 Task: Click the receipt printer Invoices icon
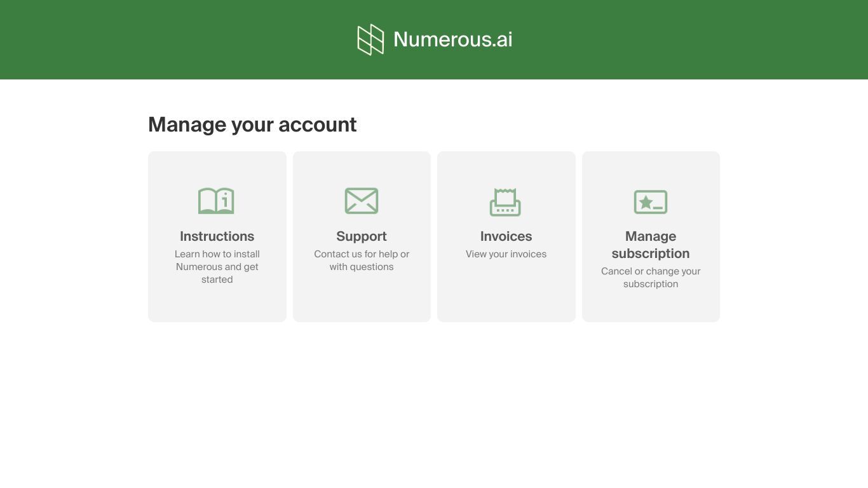[x=506, y=202]
